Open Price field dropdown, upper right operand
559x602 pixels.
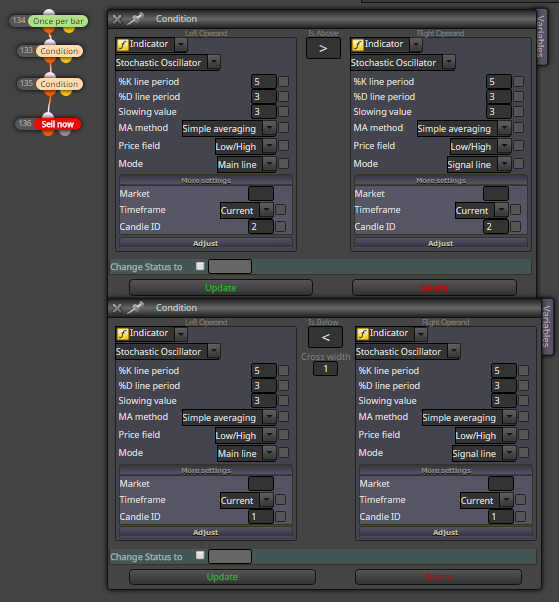tap(504, 146)
